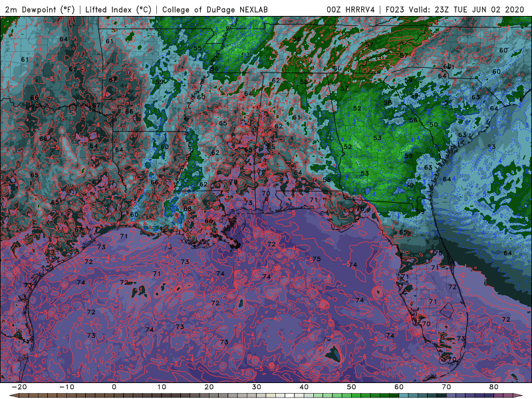This screenshot has height=399, width=532.
Task: Click the 10 label on the color scale
Action: 162,387
